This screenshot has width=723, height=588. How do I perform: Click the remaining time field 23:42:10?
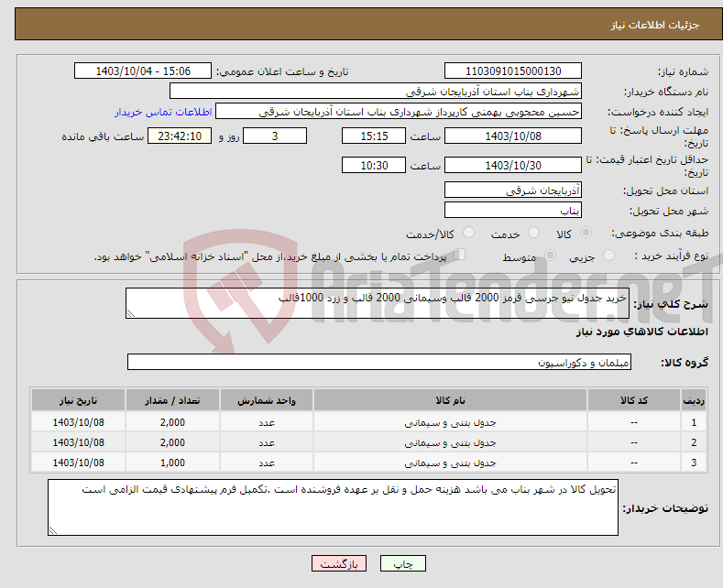pos(180,136)
